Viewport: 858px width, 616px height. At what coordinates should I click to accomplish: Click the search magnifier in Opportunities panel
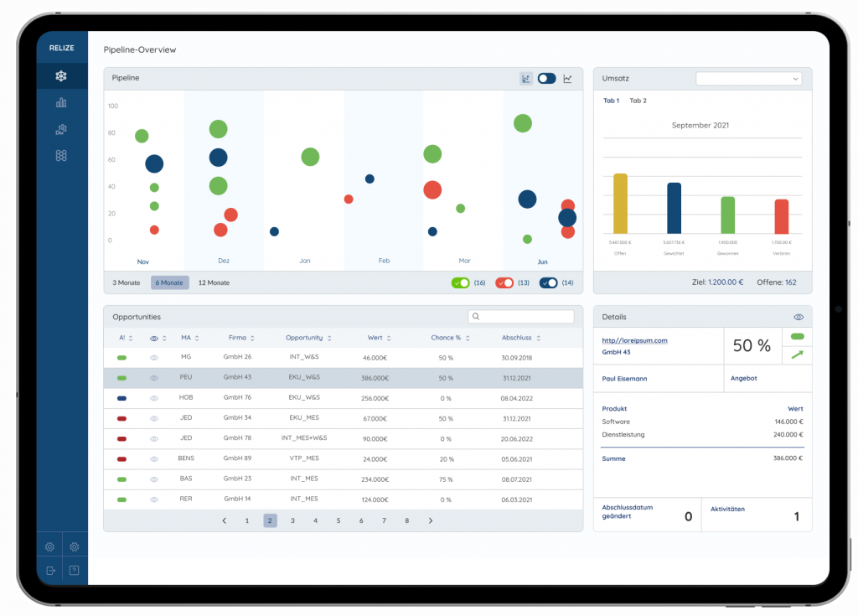tap(478, 316)
